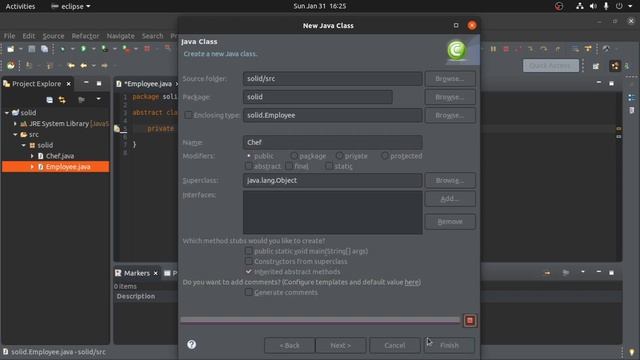Click the Link with Editor icon in Project Explorer
Viewport: 640px width, 360px height.
click(62, 100)
